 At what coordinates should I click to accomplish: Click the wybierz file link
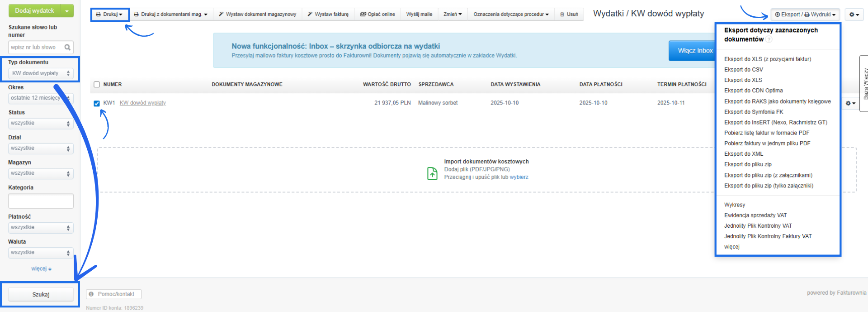(x=519, y=177)
